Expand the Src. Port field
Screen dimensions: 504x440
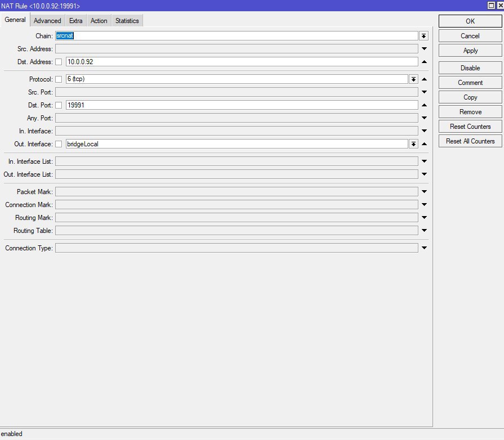[x=424, y=92]
